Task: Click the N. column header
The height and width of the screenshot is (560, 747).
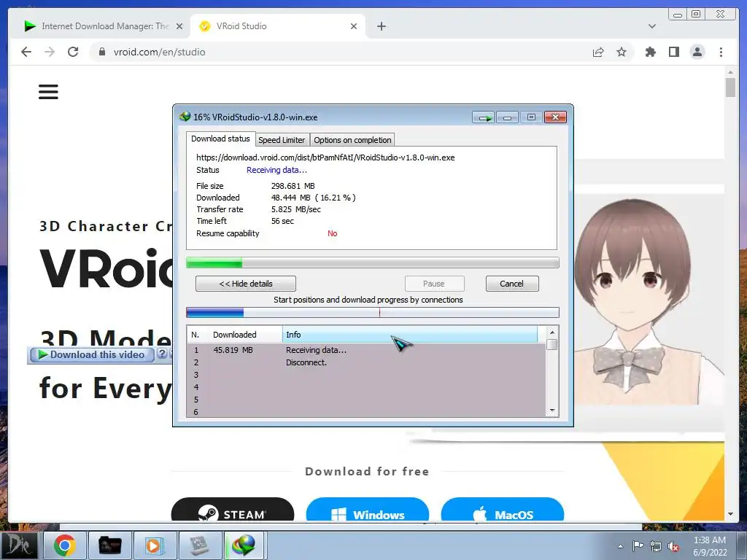Action: point(198,335)
